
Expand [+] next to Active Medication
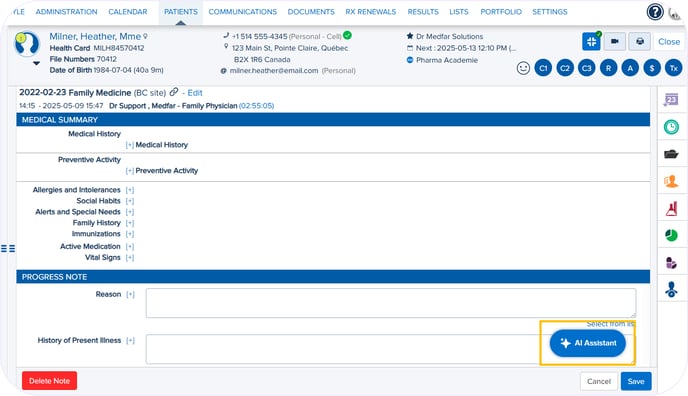(x=129, y=246)
